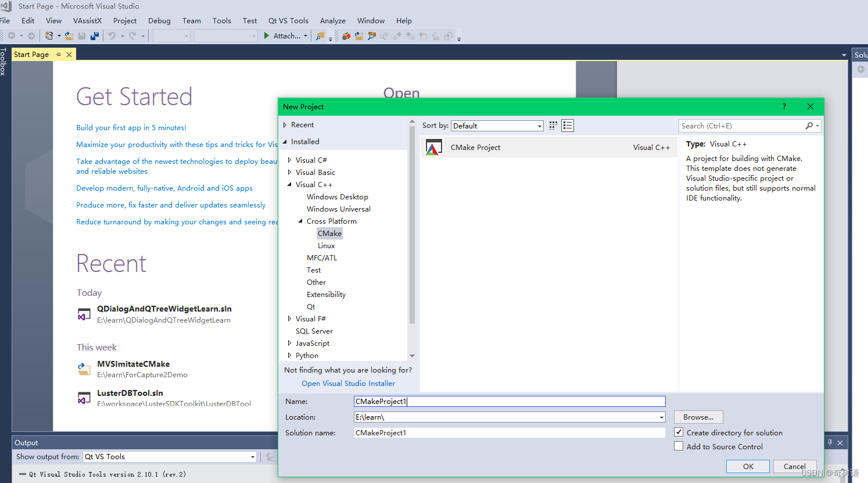Switch to list view for templates
The height and width of the screenshot is (483, 868).
pos(568,125)
